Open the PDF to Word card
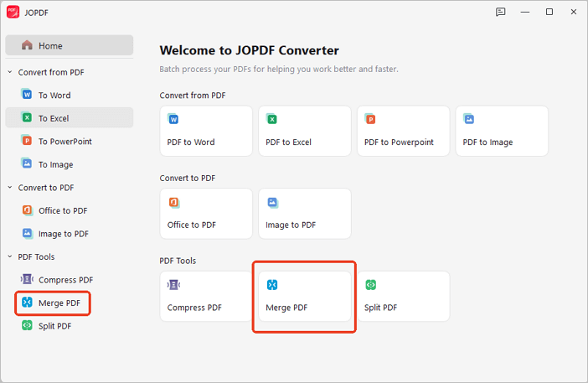This screenshot has width=588, height=383. pos(206,131)
